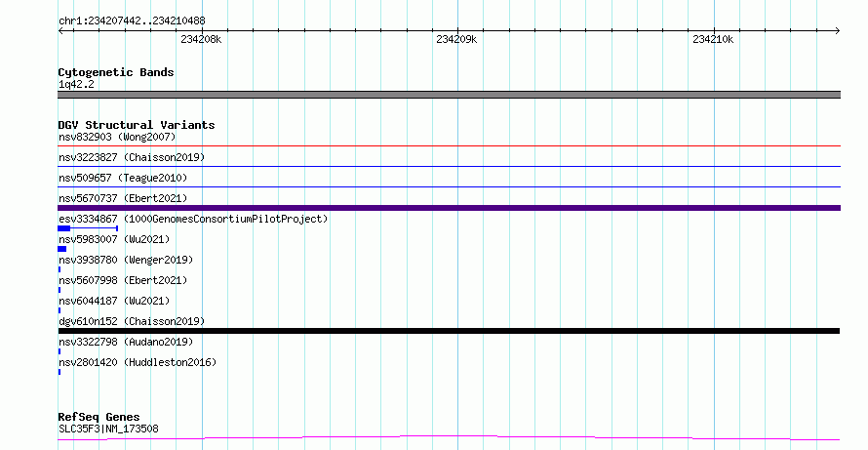The image size is (868, 450).
Task: Open variant dgv610n152 (Chaisson2019) label
Action: click(132, 321)
